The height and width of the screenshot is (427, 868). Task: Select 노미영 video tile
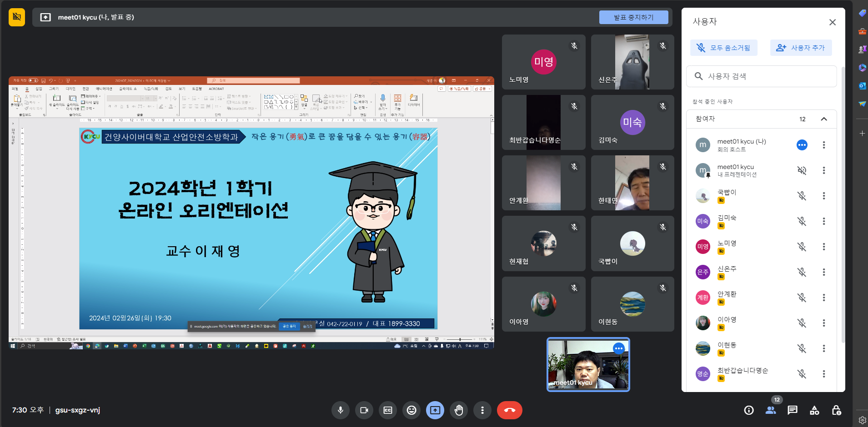pyautogui.click(x=543, y=62)
